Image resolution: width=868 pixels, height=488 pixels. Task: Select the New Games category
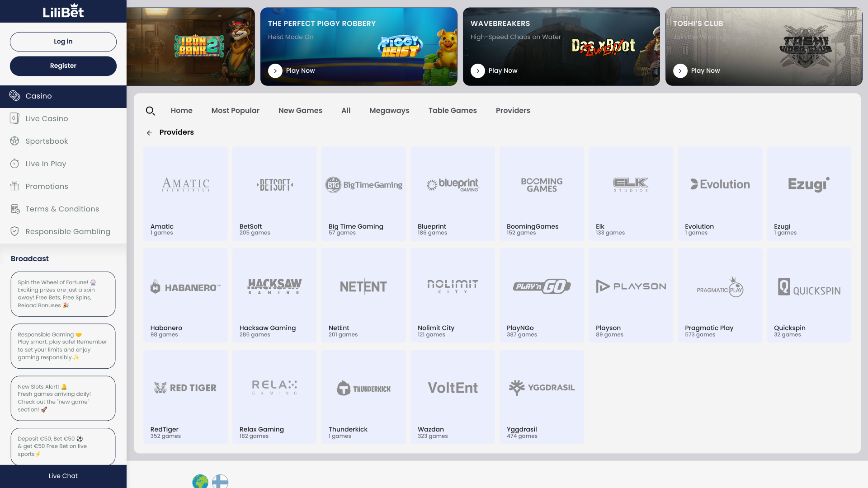coord(300,110)
